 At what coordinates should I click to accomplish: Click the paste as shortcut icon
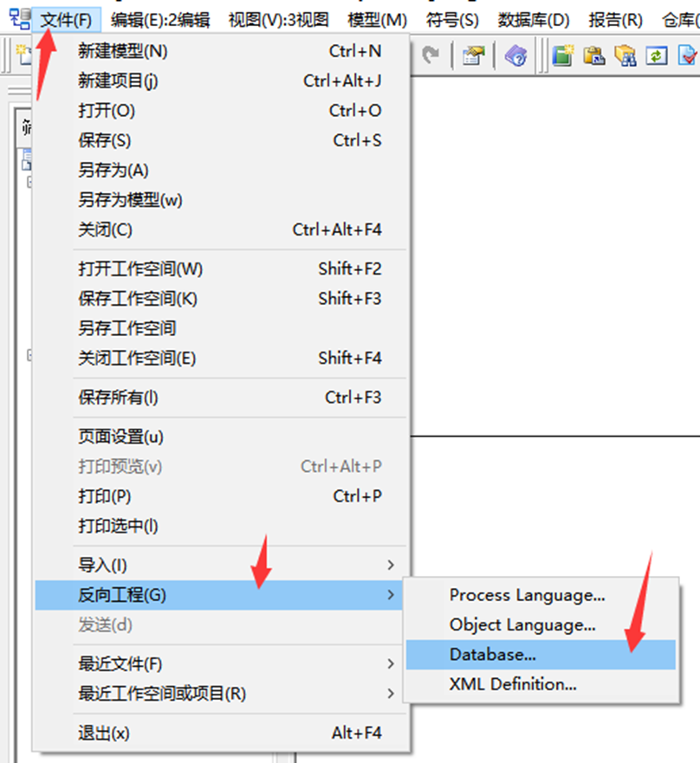(x=594, y=55)
